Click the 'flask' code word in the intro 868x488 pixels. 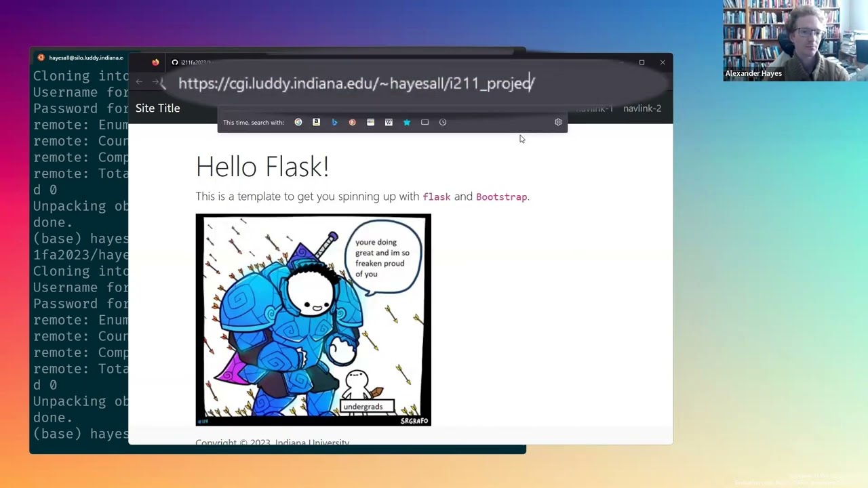click(436, 197)
